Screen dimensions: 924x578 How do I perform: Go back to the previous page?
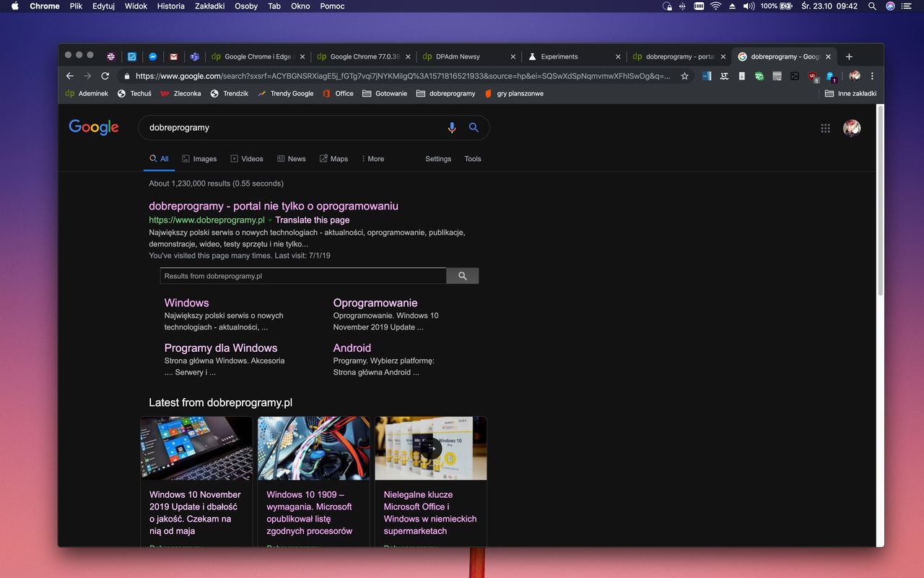click(x=69, y=76)
